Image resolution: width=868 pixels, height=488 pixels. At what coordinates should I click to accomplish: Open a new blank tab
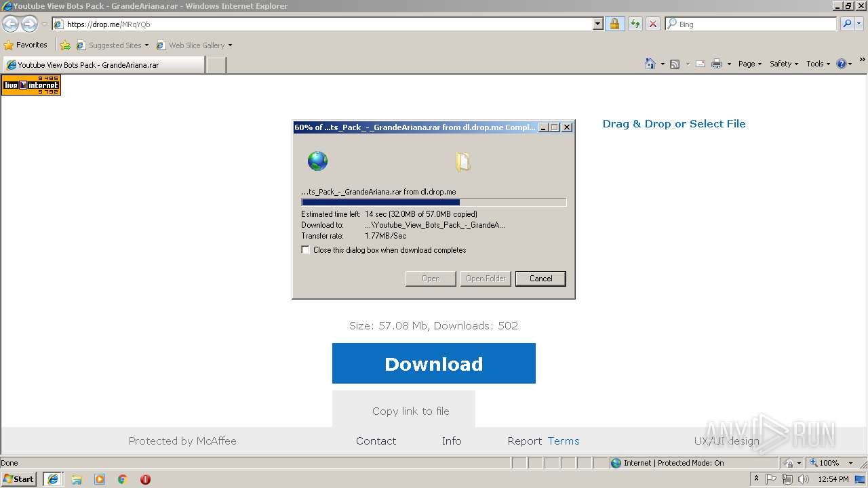point(216,65)
